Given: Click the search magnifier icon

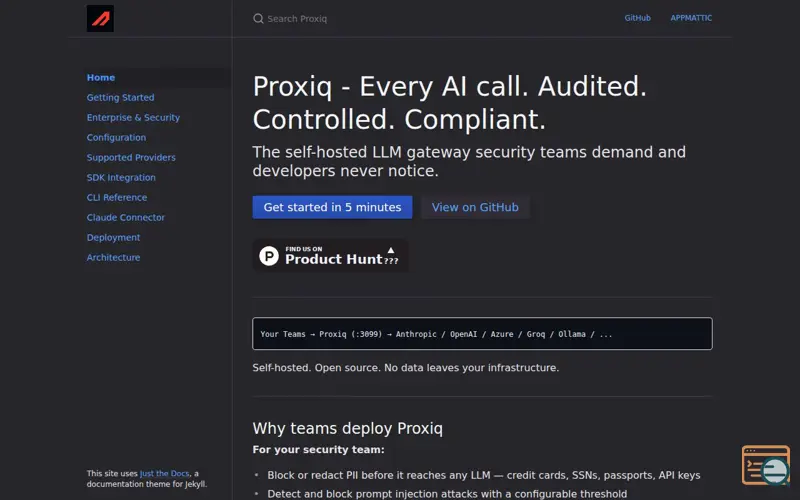Looking at the screenshot, I should pyautogui.click(x=258, y=18).
